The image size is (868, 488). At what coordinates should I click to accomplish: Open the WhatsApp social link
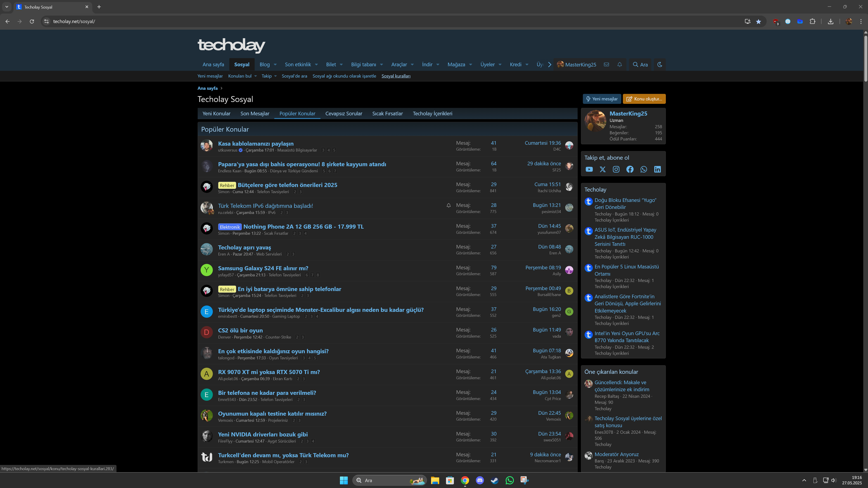[644, 169]
